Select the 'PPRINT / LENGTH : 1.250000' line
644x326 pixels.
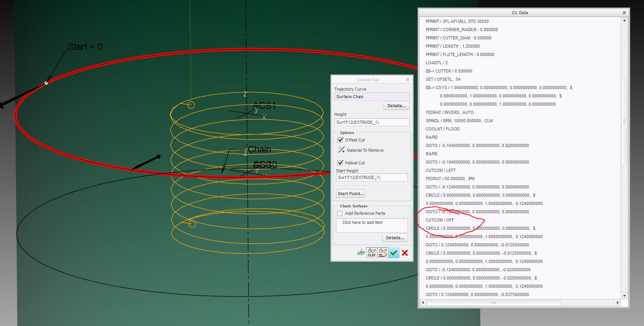[x=453, y=46]
